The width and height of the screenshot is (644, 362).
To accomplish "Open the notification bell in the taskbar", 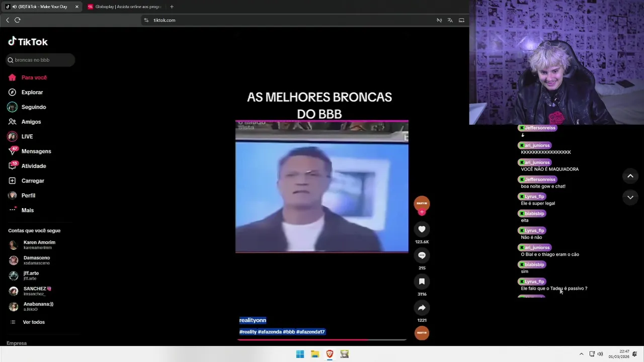I will click(x=635, y=354).
